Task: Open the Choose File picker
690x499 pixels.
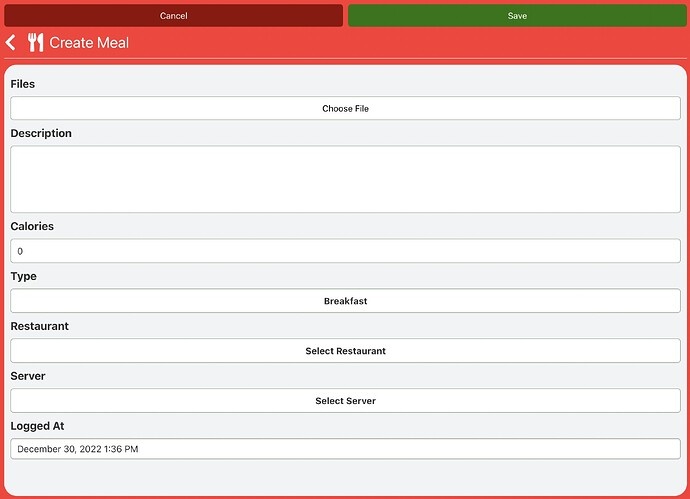Action: pos(345,108)
